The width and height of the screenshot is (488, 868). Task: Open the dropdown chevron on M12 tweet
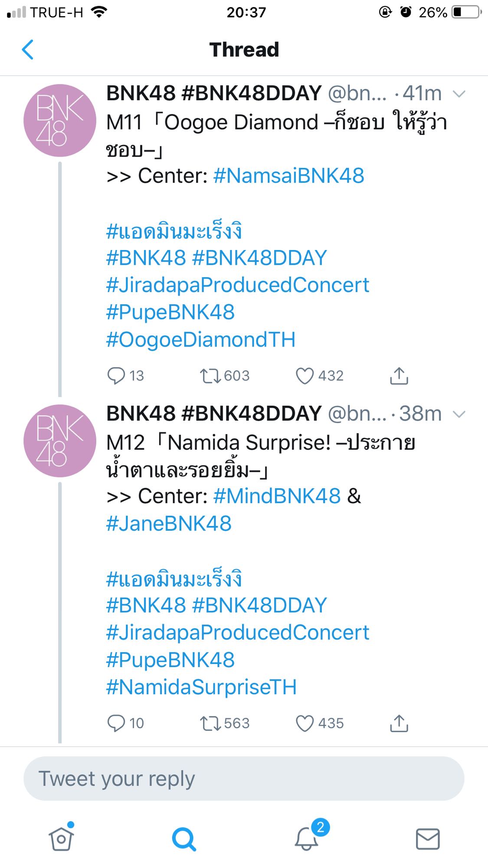[459, 414]
